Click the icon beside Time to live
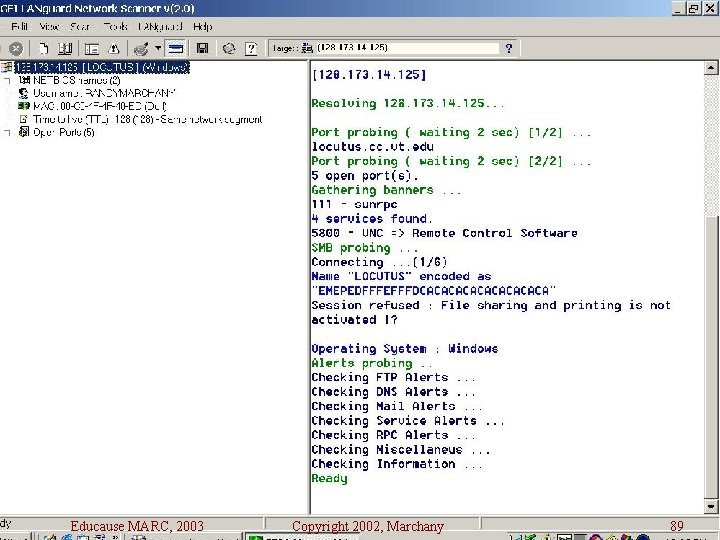The height and width of the screenshot is (540, 720). 23,119
